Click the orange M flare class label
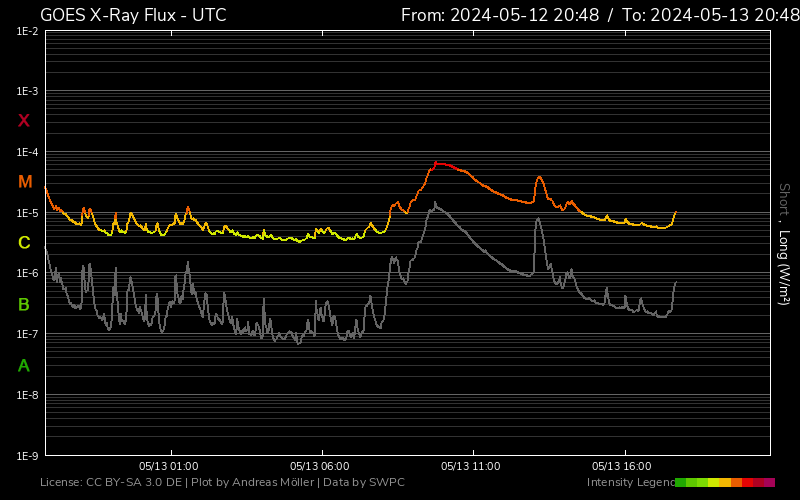 (x=25, y=182)
